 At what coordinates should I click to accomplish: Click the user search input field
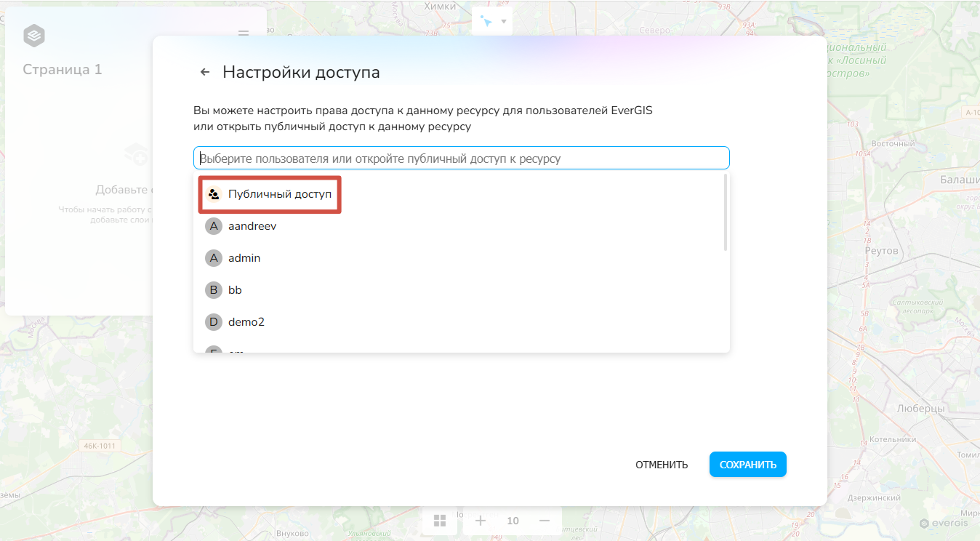click(462, 158)
